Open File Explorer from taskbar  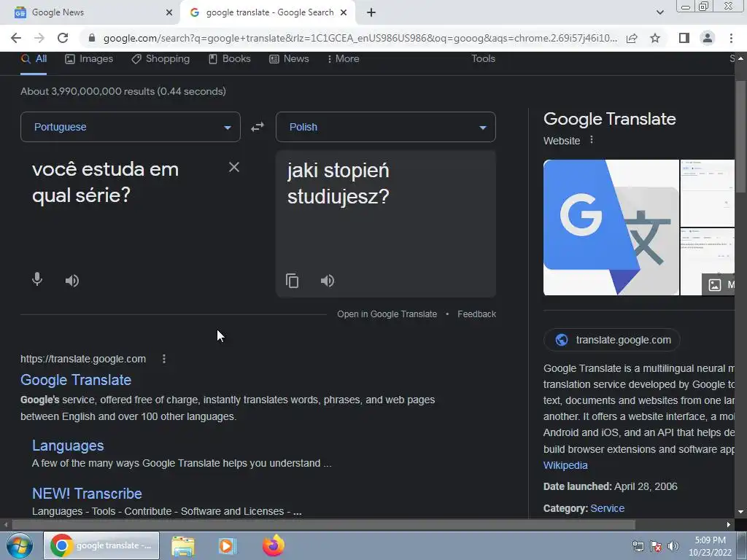tap(183, 545)
